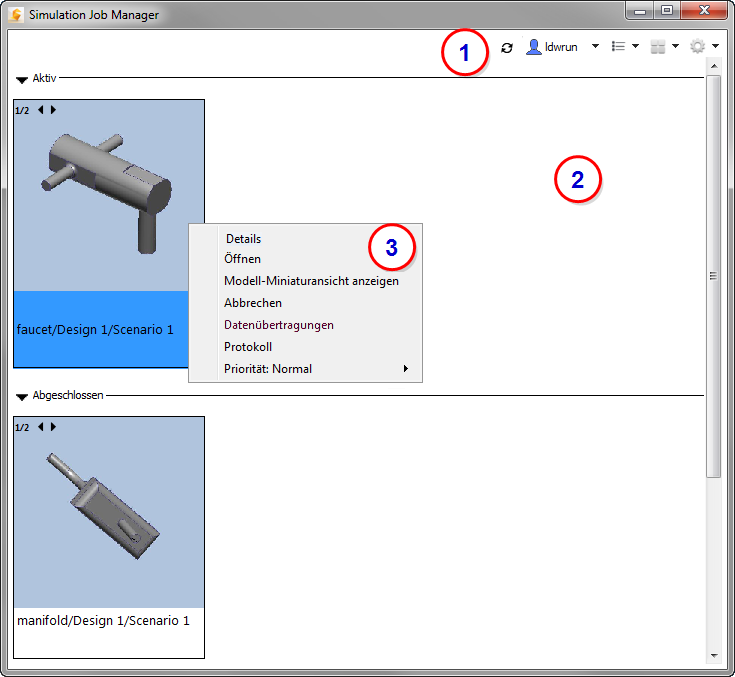This screenshot has width=735, height=677.
Task: Click the ldwrun user name
Action: point(561,47)
